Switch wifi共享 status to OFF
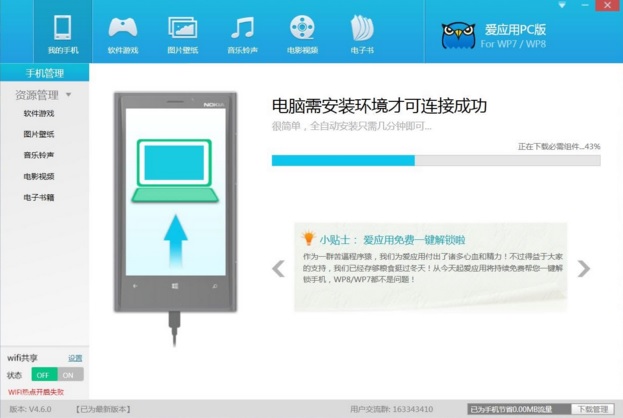Viewport: 623px width, 418px height. (x=43, y=375)
